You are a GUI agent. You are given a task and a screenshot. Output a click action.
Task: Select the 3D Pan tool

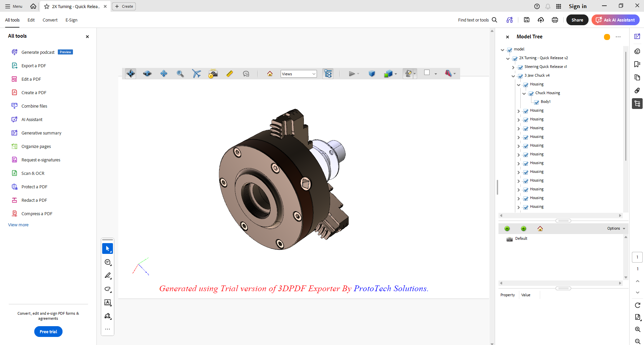164,74
